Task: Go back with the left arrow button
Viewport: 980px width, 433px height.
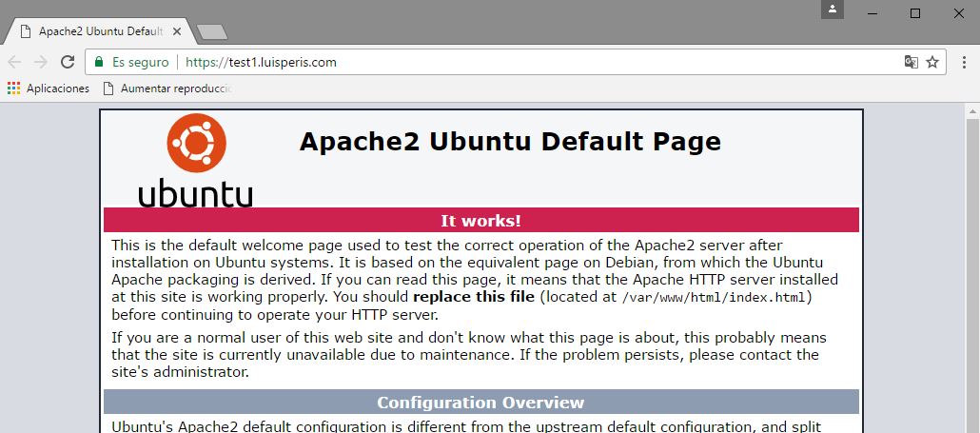Action: [14, 62]
